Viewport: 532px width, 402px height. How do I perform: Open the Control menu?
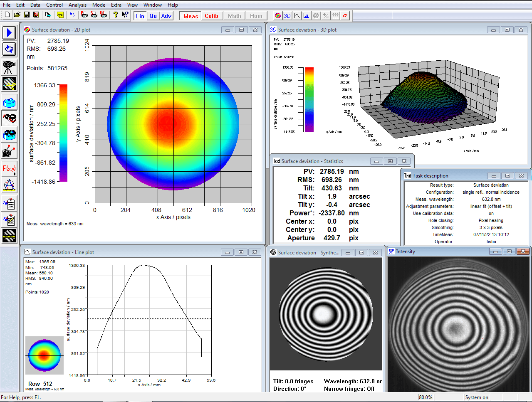(54, 5)
